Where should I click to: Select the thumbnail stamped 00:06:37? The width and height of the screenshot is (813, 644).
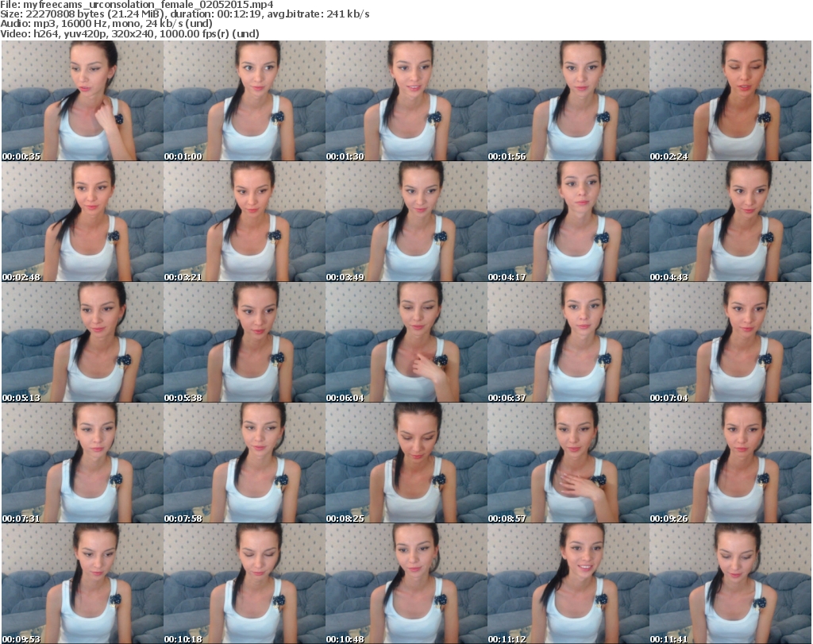(568, 342)
